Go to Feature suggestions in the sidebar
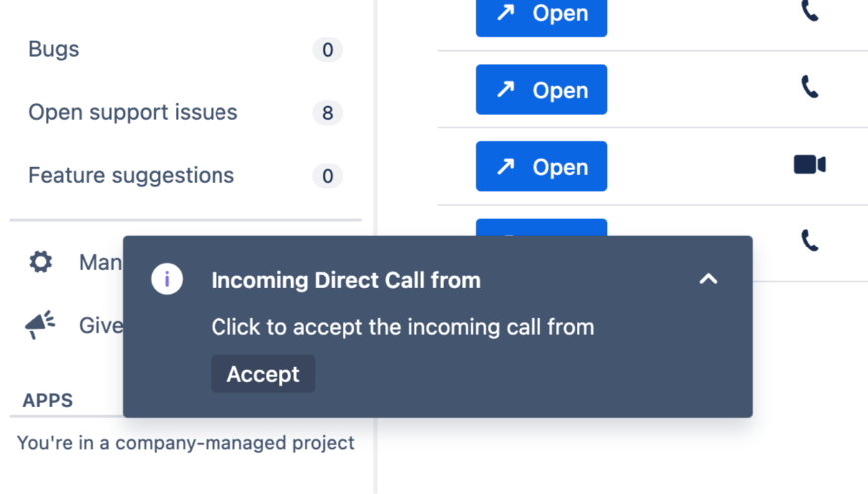Viewport: 868px width, 494px height. pyautogui.click(x=131, y=176)
